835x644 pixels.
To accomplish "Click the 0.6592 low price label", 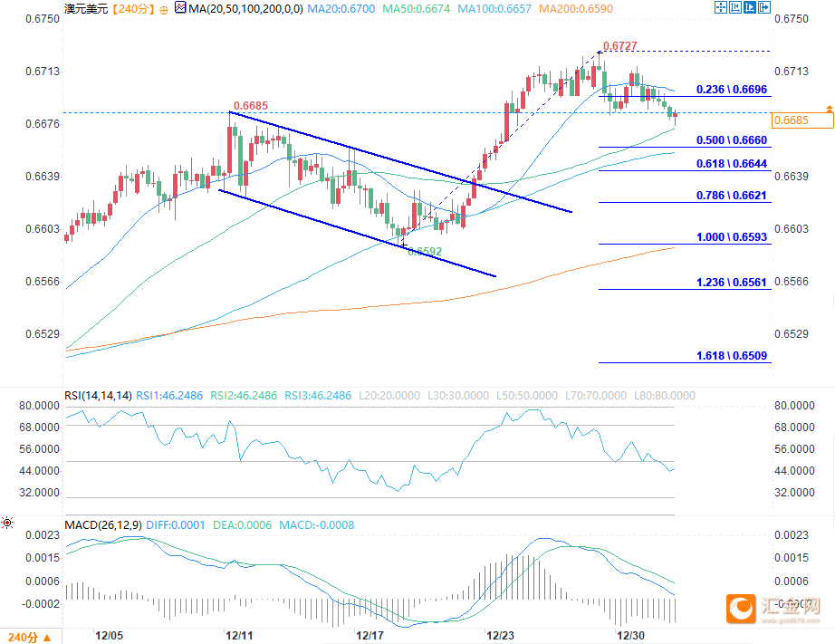I will click(425, 251).
